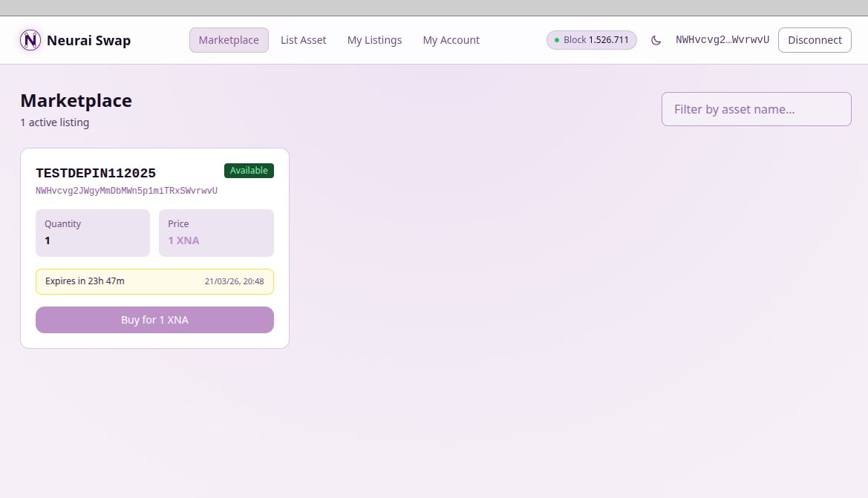Image resolution: width=868 pixels, height=498 pixels.
Task: Toggle dark mode with the moon icon
Action: [656, 40]
